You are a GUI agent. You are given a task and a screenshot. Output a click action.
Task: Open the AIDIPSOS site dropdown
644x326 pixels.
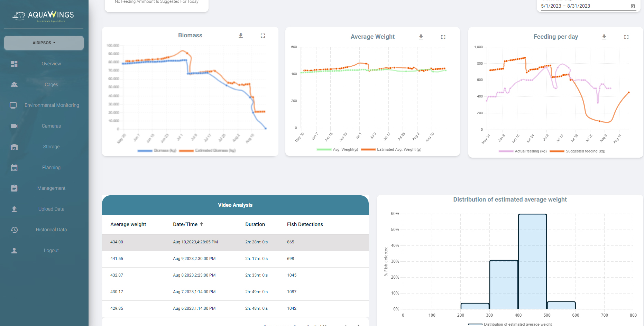44,43
